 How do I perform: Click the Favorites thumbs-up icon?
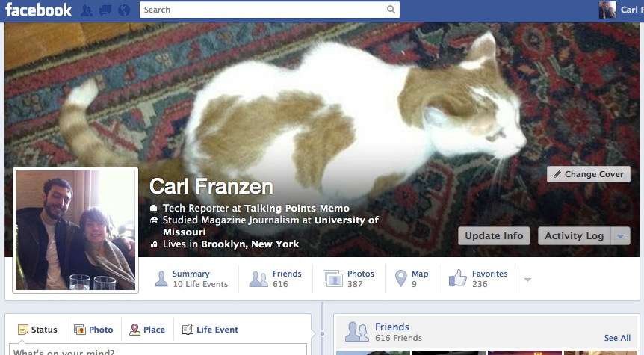(x=458, y=278)
